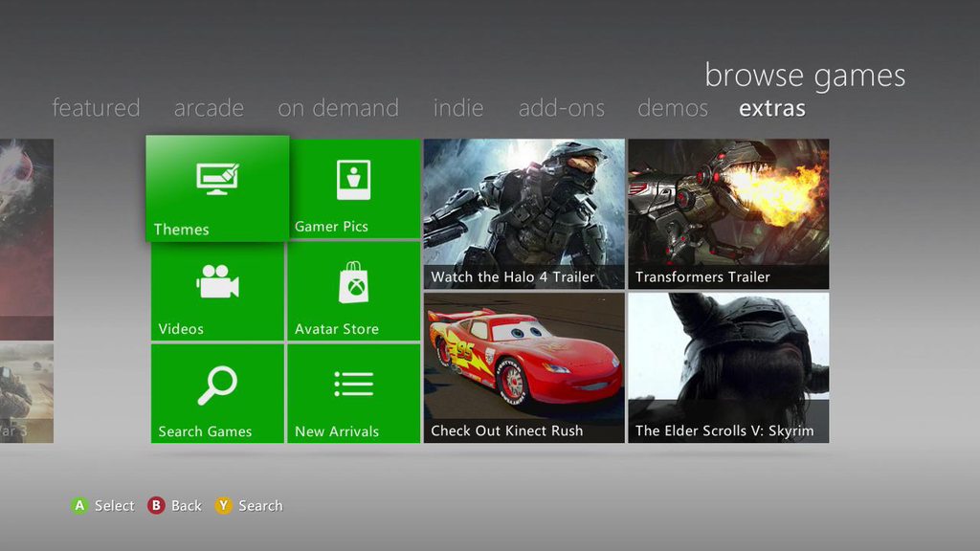Switch to the demos tab
The height and width of the screenshot is (551, 980).
(x=673, y=108)
